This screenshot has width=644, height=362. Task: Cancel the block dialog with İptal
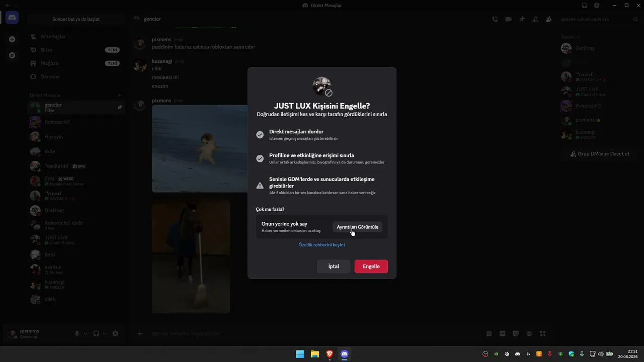coord(334,266)
